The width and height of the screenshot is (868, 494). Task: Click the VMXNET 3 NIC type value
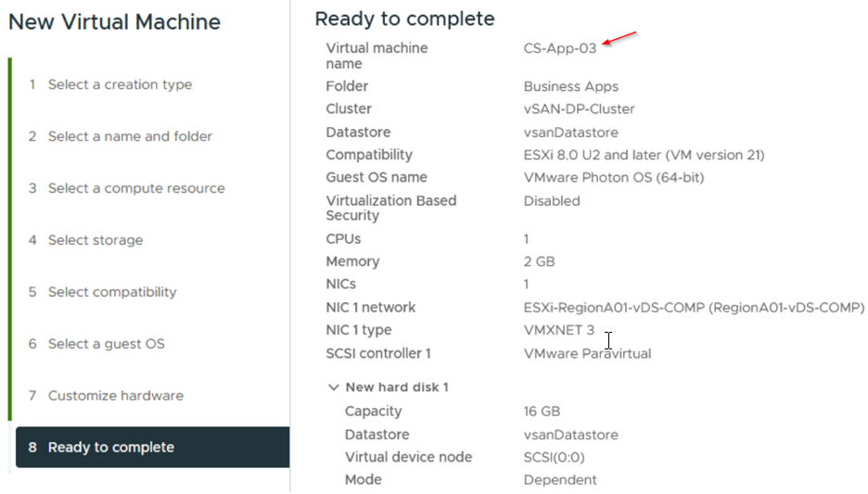click(559, 330)
